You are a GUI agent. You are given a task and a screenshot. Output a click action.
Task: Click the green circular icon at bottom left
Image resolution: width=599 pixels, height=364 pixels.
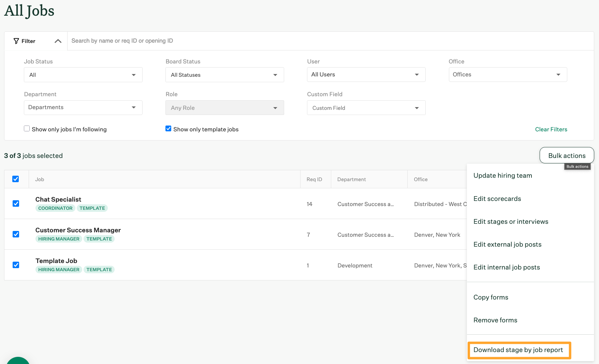(x=18, y=361)
